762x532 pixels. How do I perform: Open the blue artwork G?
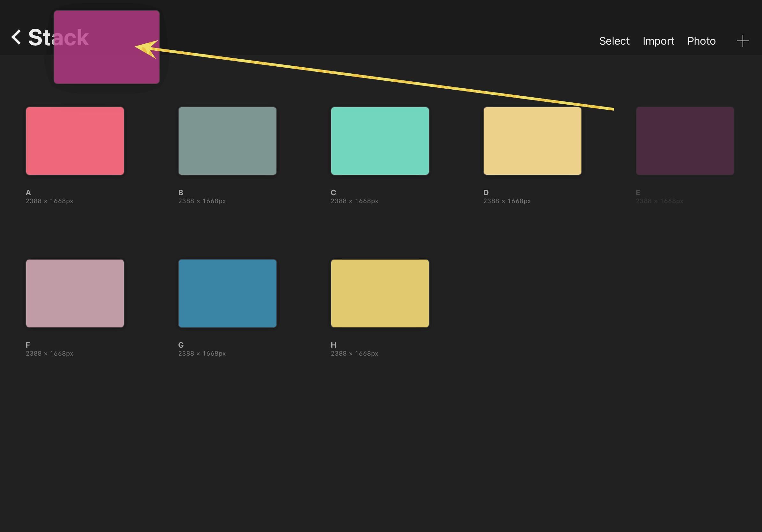(227, 293)
